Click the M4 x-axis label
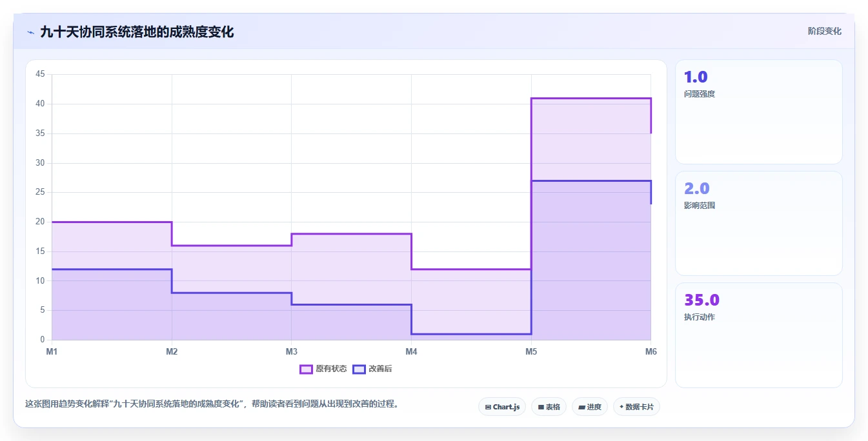 pos(411,351)
